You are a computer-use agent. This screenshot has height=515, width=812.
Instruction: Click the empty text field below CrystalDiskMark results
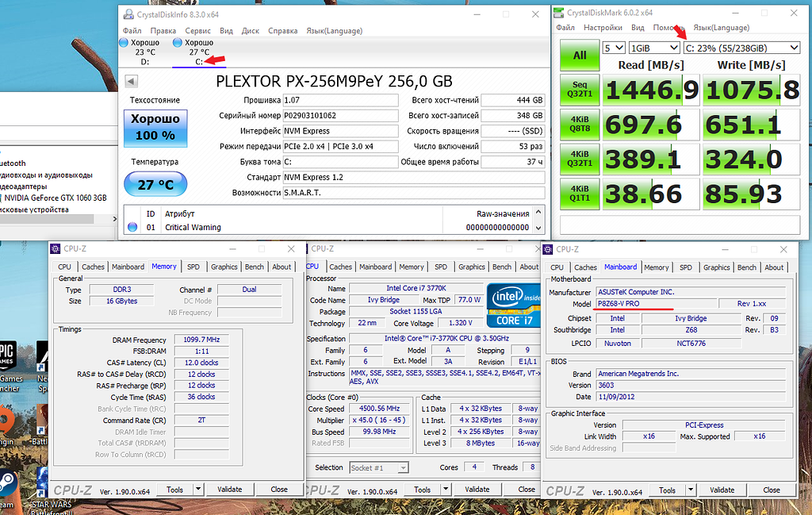[x=680, y=225]
